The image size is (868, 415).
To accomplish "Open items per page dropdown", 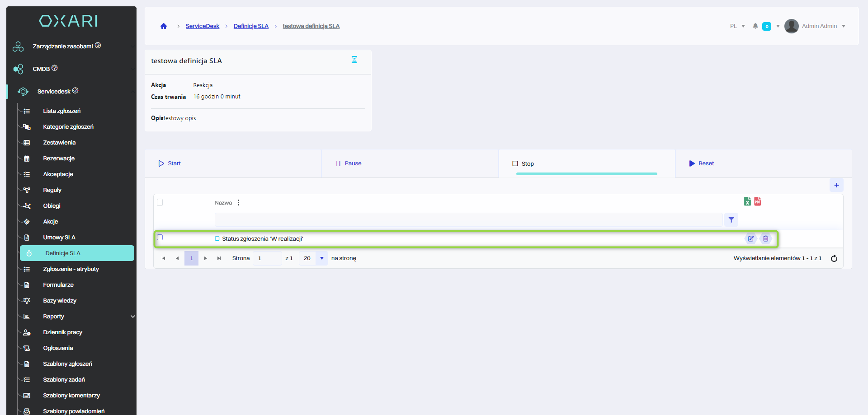I will (321, 258).
